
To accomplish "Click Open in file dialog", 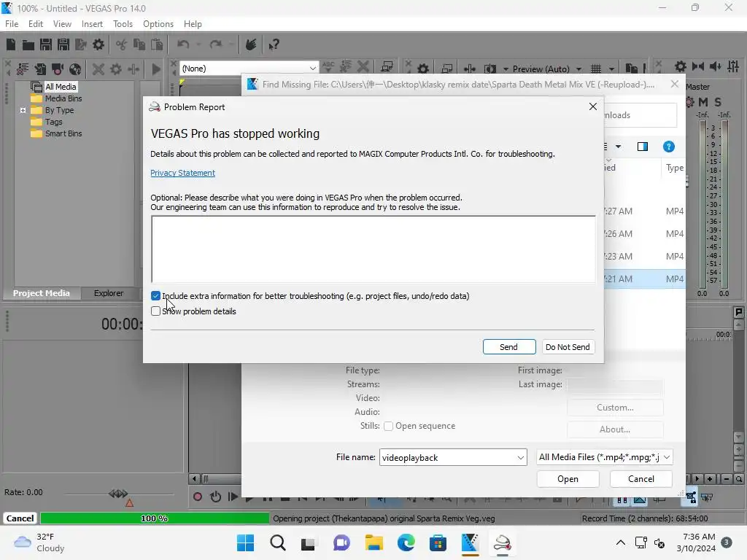I will [x=568, y=479].
